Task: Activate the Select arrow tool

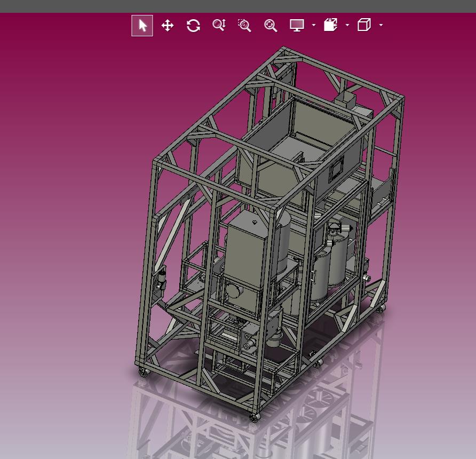Action: [142, 26]
